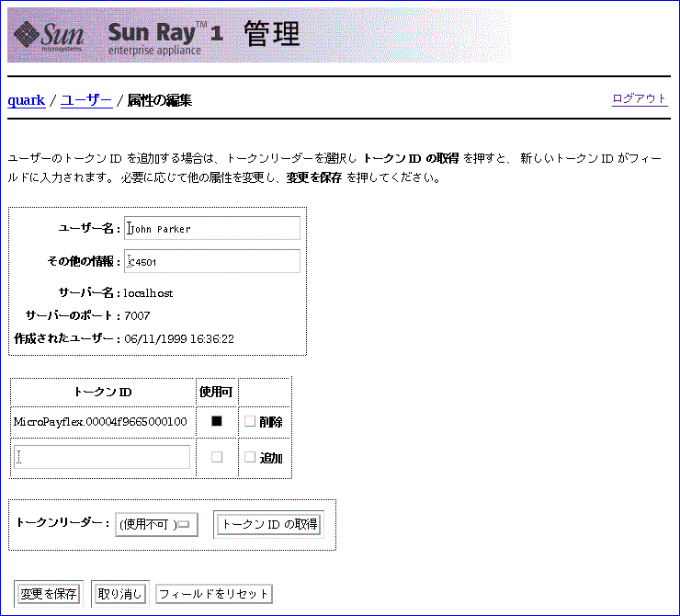
Task: Click the トークン ID column header
Action: click(x=103, y=392)
